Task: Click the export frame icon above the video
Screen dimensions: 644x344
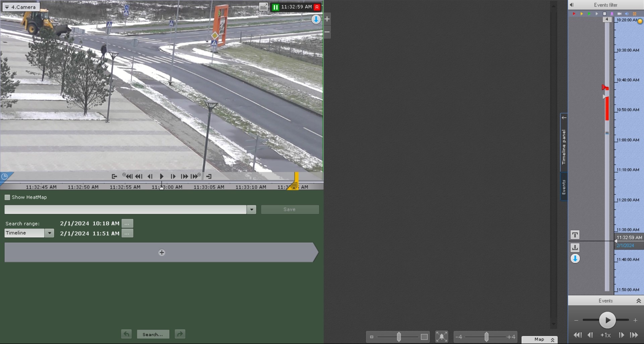Action: pos(263,7)
